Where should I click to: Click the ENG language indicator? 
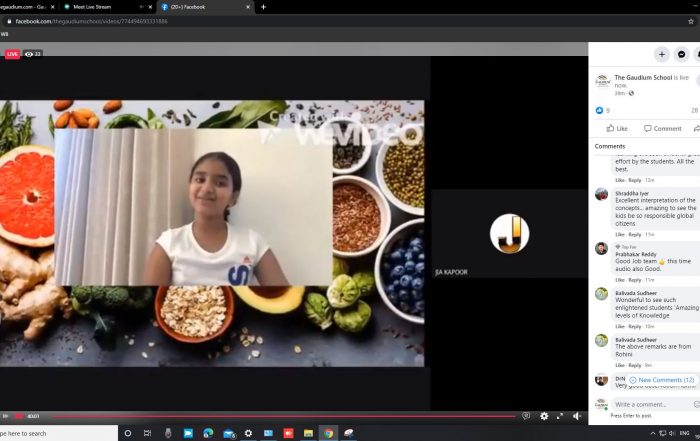click(x=684, y=433)
